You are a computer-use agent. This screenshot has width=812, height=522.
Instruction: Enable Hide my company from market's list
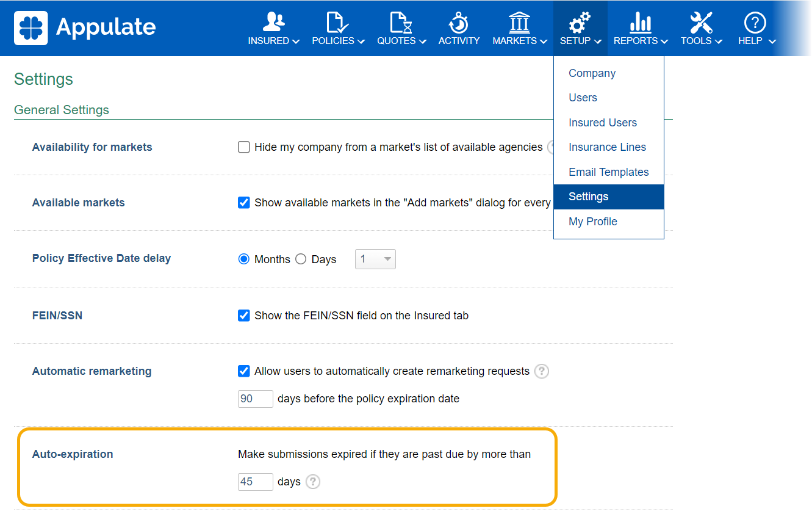coord(244,147)
